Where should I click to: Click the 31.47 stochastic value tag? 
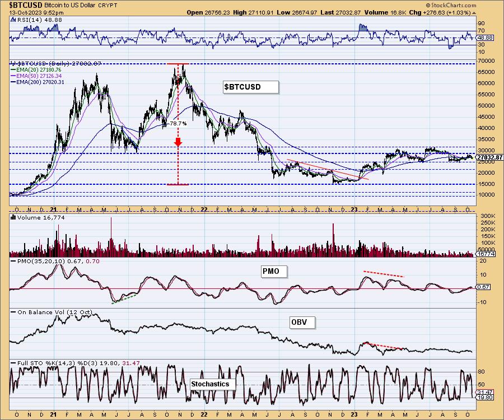(x=485, y=393)
